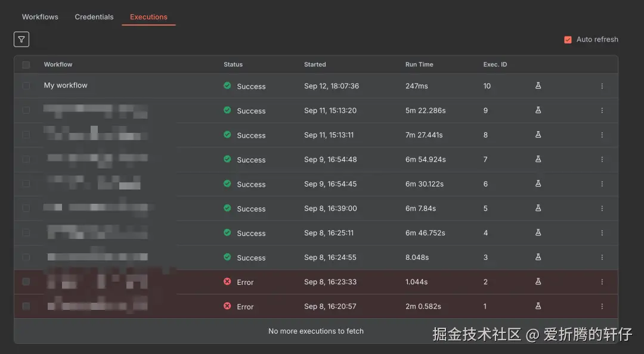Screen dimensions: 644x354
Task: Click the flask icon for execution 5
Action: (538, 208)
